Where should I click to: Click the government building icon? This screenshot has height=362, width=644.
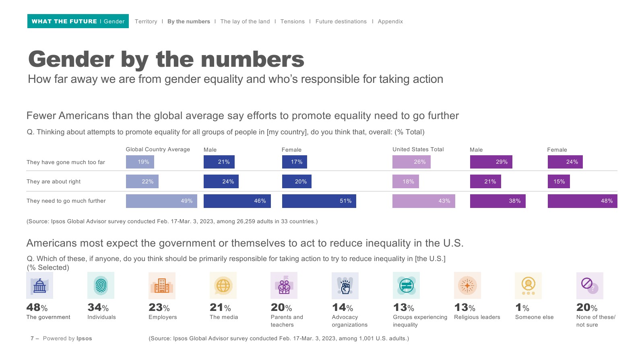39,286
